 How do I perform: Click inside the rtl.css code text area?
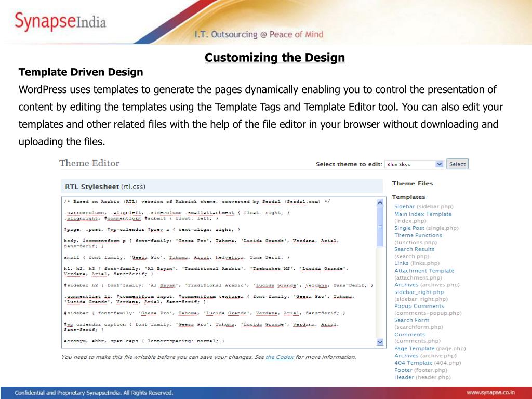219,272
